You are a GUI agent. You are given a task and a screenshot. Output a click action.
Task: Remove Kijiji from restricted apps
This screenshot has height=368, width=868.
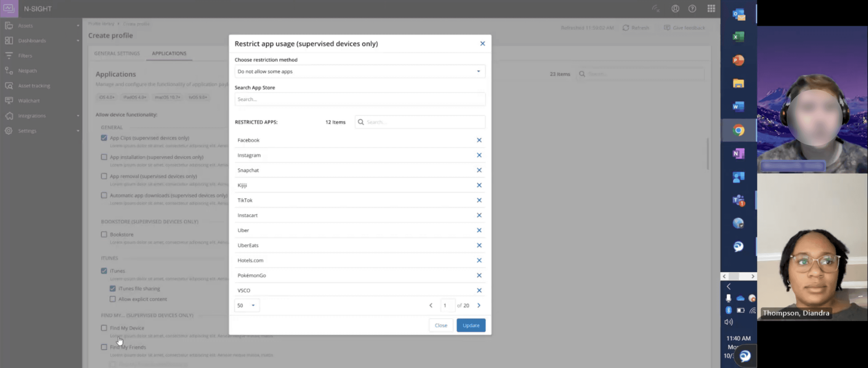click(x=479, y=185)
